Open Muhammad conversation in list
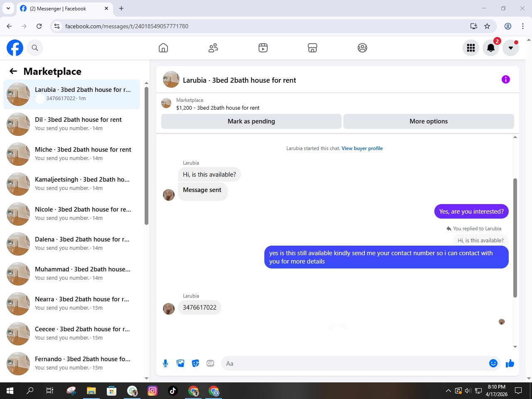 (x=71, y=274)
